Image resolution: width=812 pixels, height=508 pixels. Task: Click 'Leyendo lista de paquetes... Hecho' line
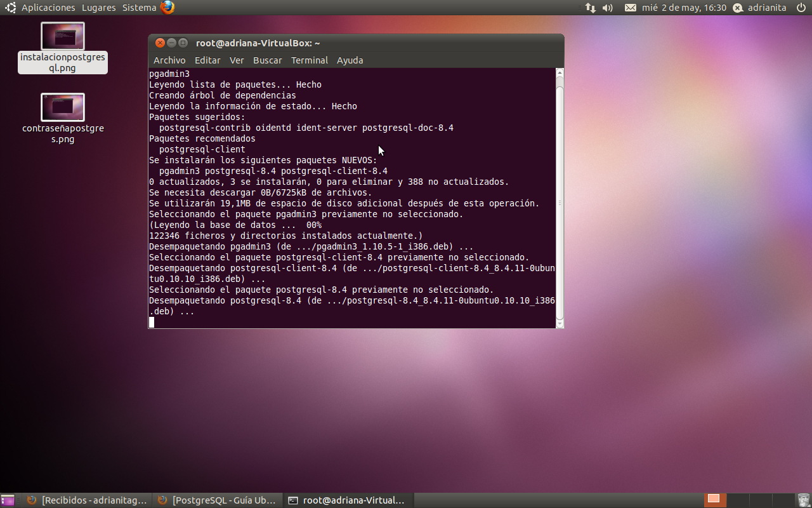tap(235, 84)
